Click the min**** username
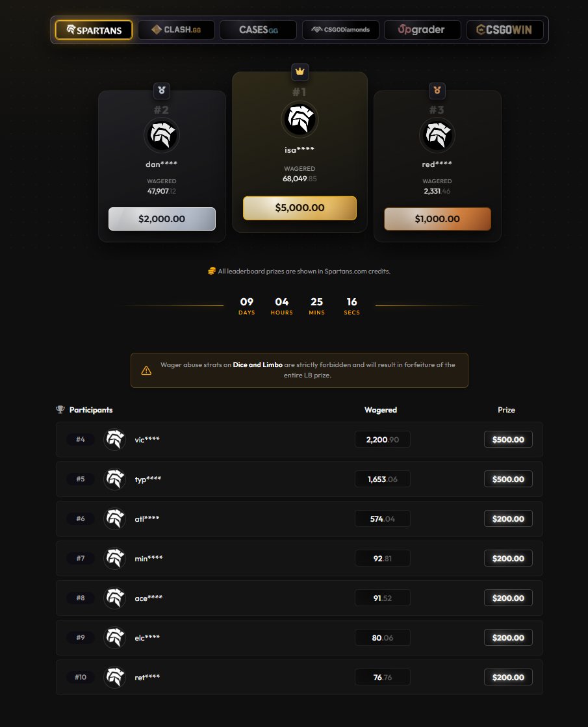This screenshot has width=588, height=727. 149,558
